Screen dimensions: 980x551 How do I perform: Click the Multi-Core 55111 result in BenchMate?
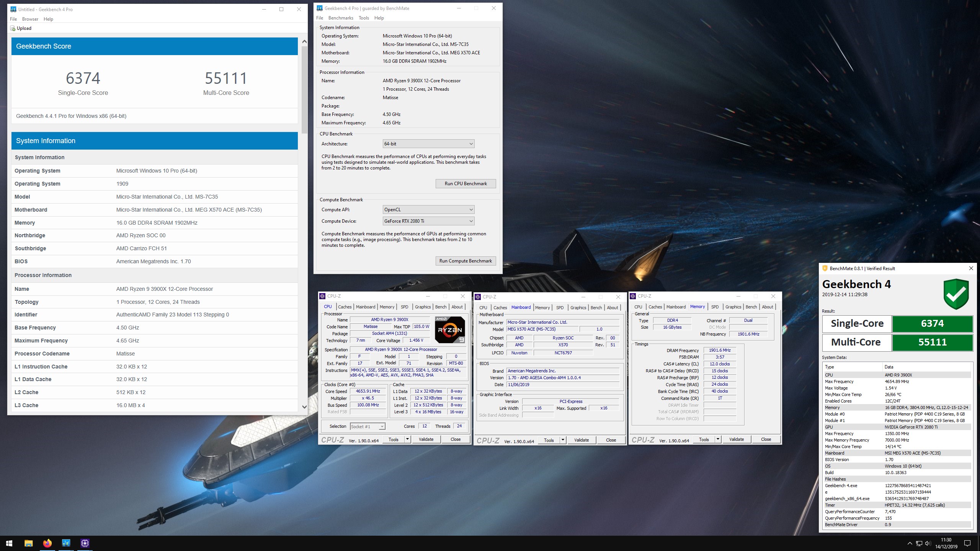(932, 342)
